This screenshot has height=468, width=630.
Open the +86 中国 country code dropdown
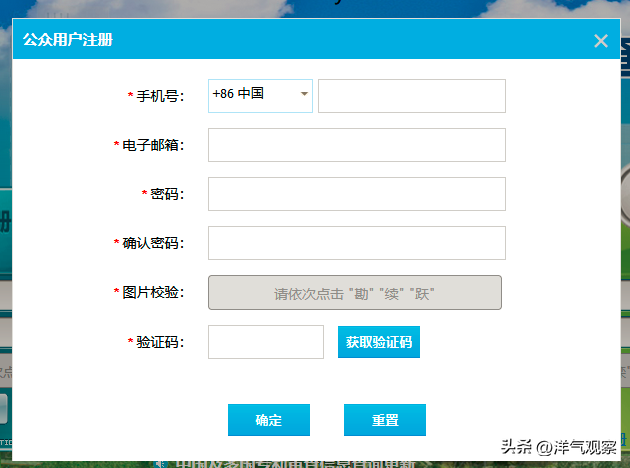[252, 96]
